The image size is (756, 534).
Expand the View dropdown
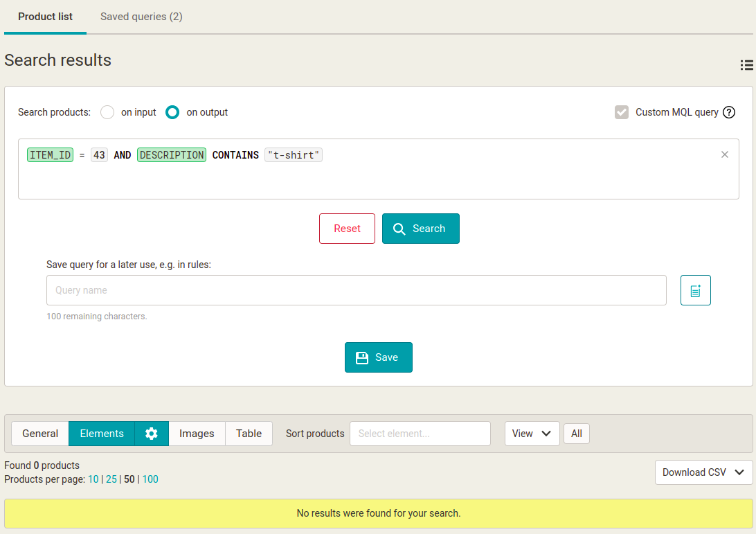point(532,433)
